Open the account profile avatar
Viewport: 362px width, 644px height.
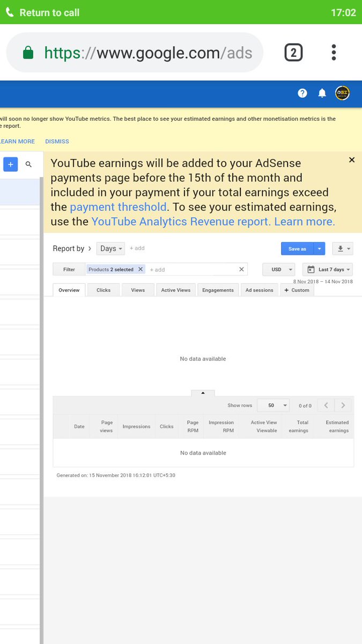342,93
